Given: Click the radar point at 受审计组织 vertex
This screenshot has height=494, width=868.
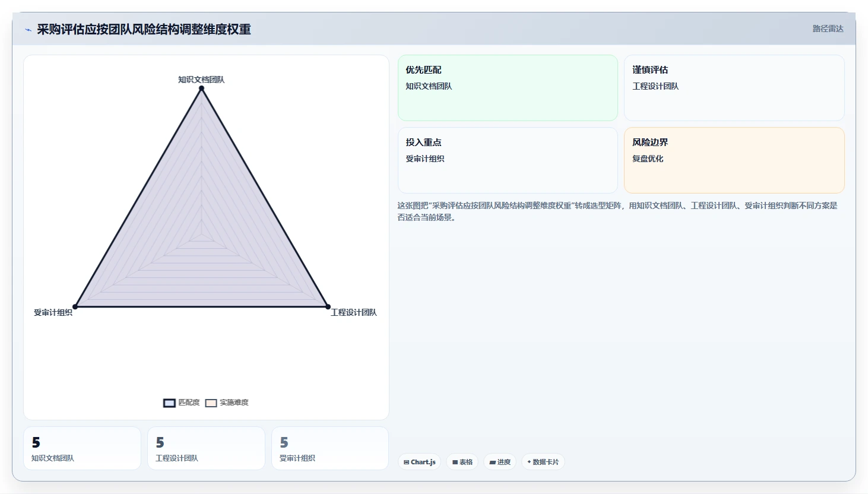Looking at the screenshot, I should point(75,307).
